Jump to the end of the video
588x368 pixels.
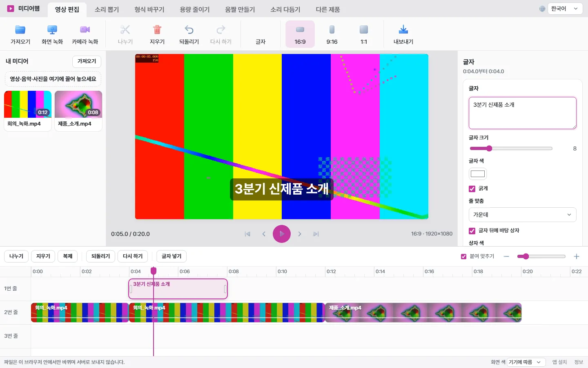tap(316, 234)
